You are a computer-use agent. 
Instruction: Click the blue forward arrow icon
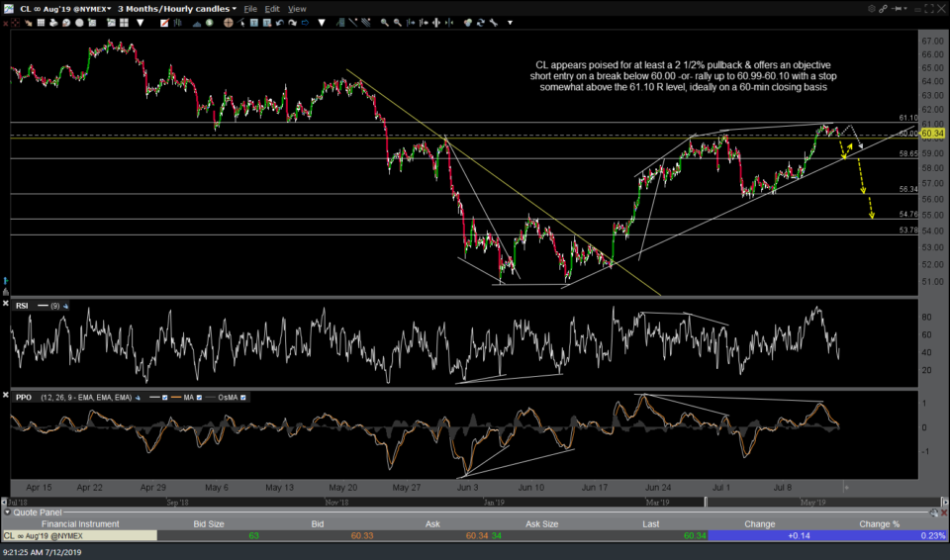(305, 23)
